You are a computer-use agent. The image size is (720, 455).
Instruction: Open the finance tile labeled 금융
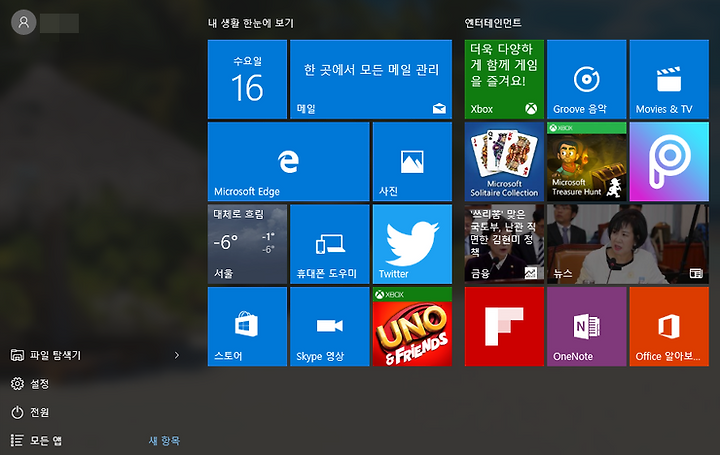click(504, 244)
